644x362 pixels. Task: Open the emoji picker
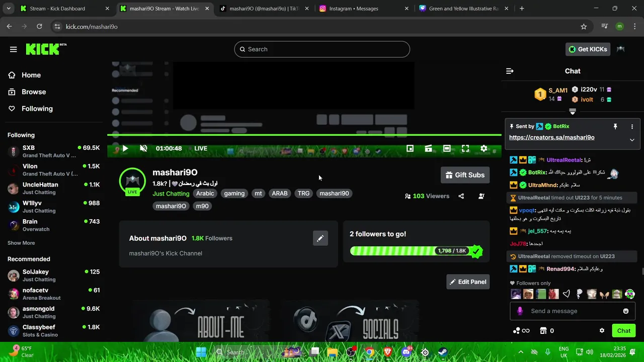click(x=626, y=311)
